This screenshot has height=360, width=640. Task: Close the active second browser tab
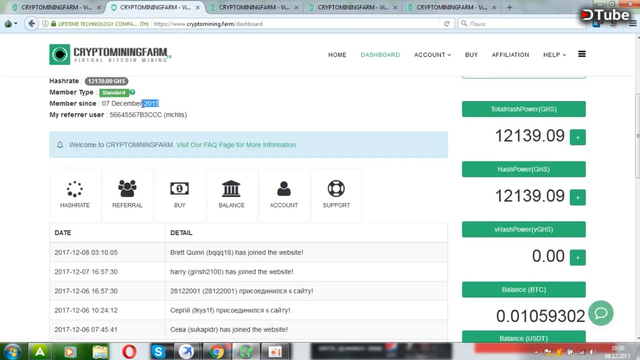[x=198, y=7]
